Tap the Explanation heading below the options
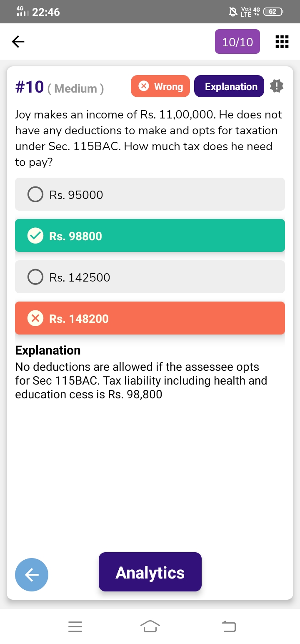The height and width of the screenshot is (644, 300). (48, 350)
